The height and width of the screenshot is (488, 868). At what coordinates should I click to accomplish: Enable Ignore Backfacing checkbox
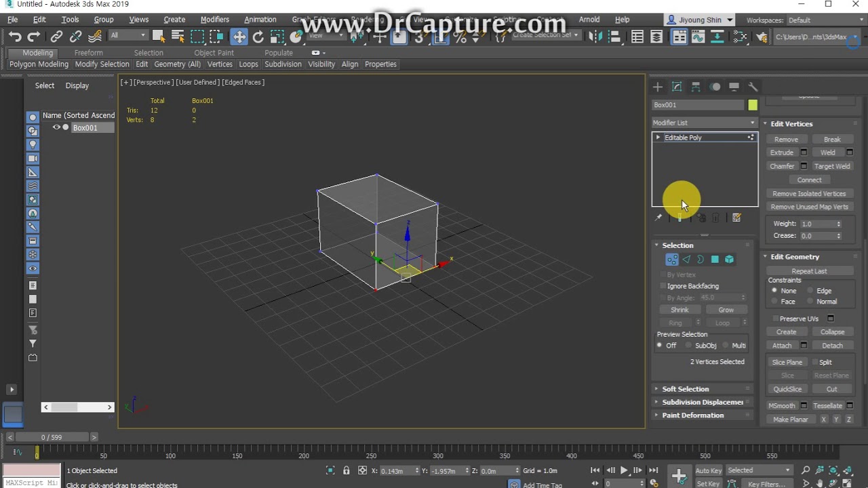click(663, 286)
